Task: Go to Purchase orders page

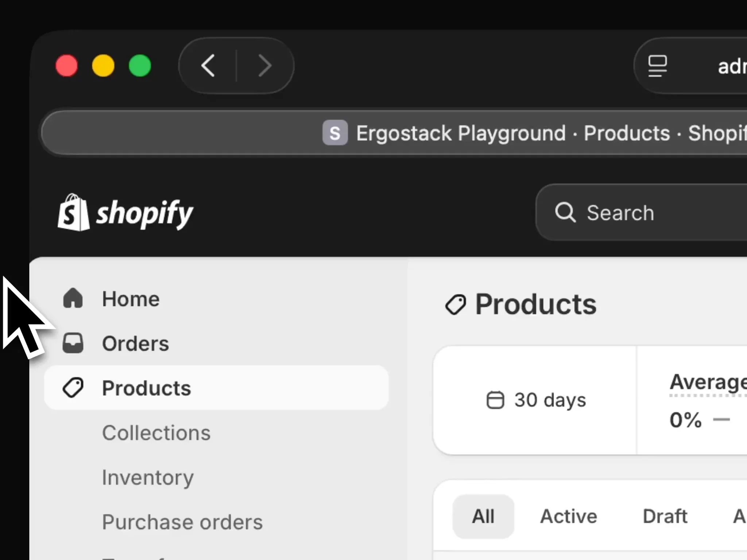Action: click(182, 522)
